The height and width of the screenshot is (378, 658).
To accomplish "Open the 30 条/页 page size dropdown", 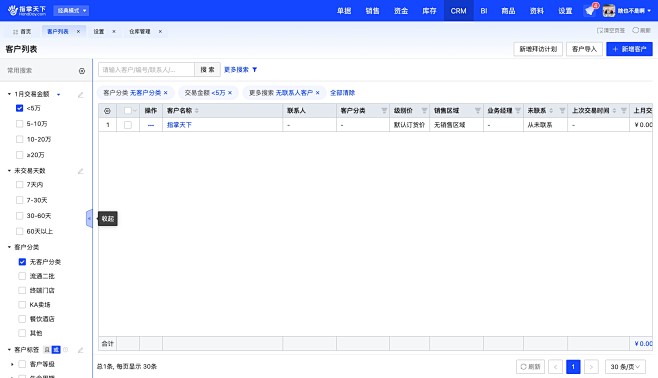I will click(625, 367).
